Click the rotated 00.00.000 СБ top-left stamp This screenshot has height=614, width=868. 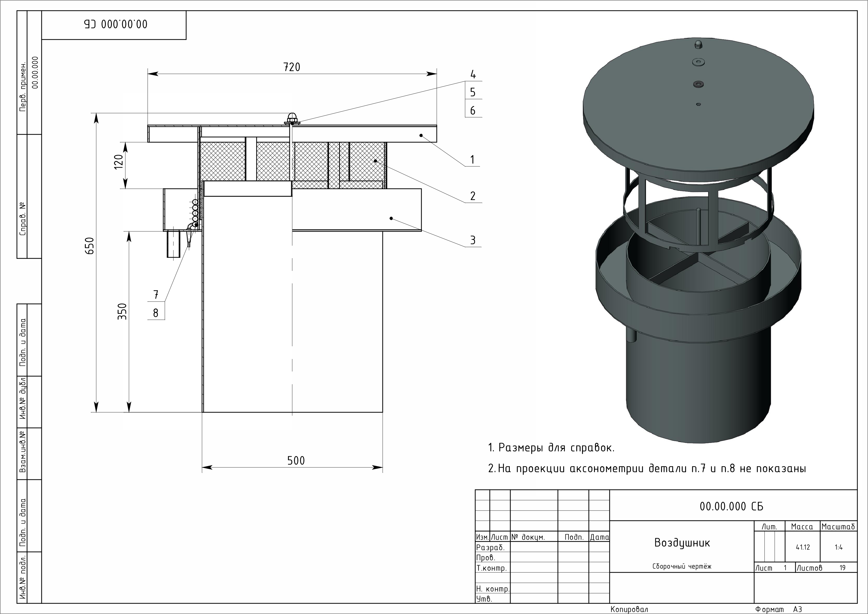[115, 25]
